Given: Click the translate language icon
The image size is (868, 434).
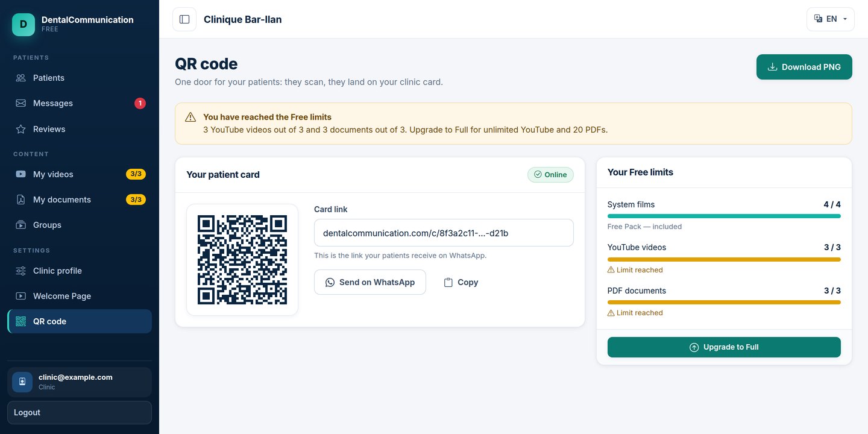Looking at the screenshot, I should coord(818,19).
